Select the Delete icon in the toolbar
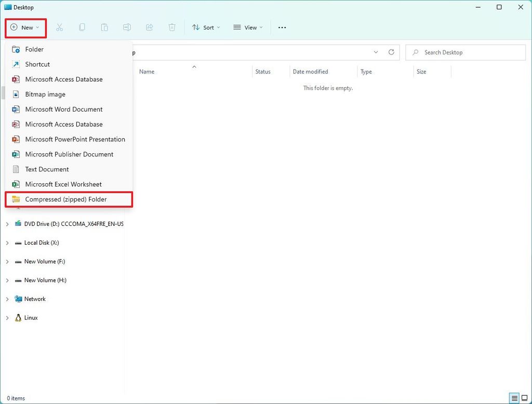 pyautogui.click(x=171, y=27)
